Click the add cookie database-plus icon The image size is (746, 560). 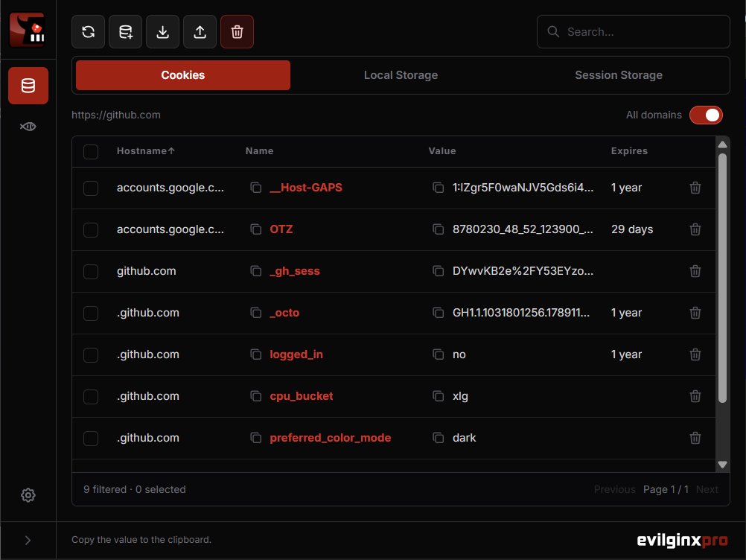point(125,32)
